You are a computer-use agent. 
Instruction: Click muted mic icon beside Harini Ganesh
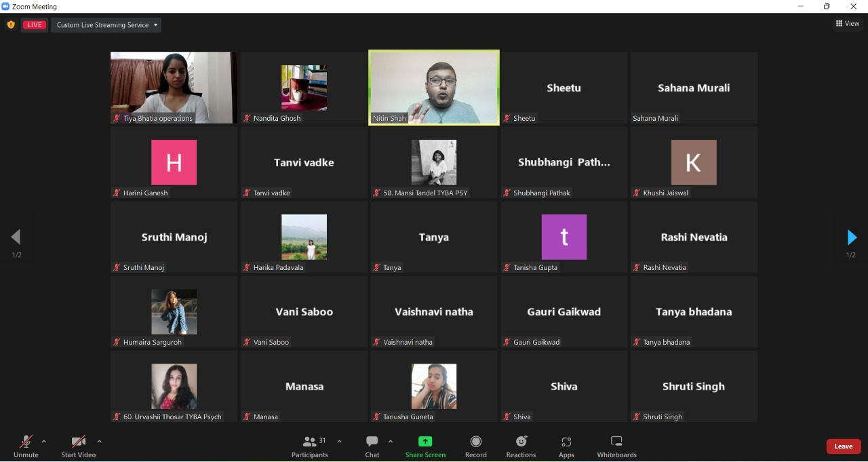click(117, 193)
